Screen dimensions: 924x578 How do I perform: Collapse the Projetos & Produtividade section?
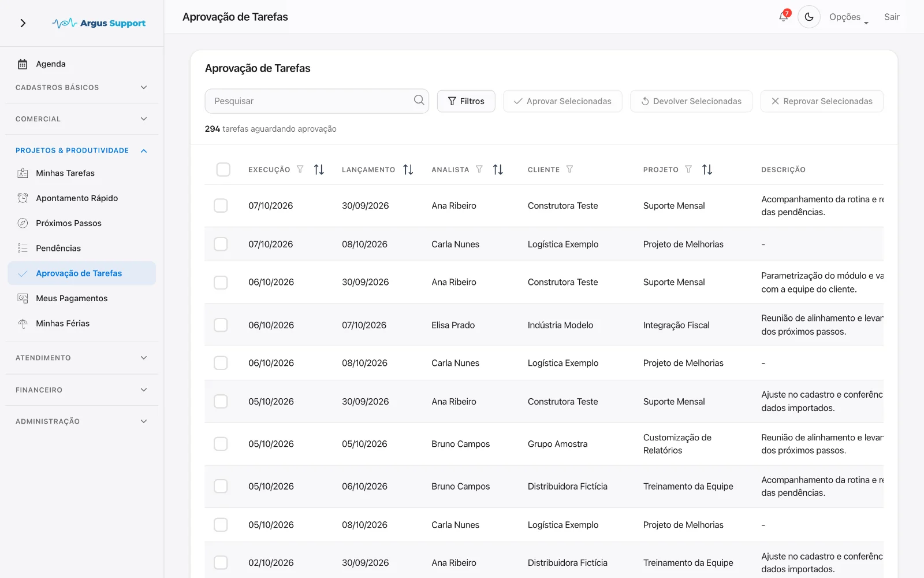click(81, 150)
